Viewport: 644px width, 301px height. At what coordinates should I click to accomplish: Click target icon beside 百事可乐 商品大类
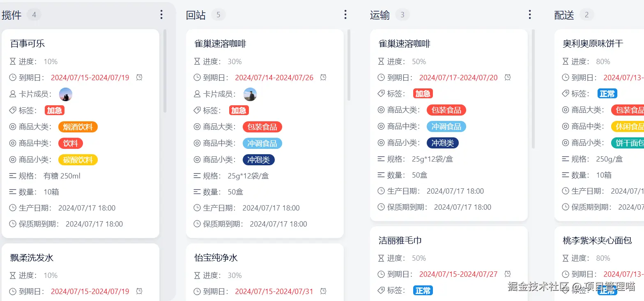tap(13, 127)
